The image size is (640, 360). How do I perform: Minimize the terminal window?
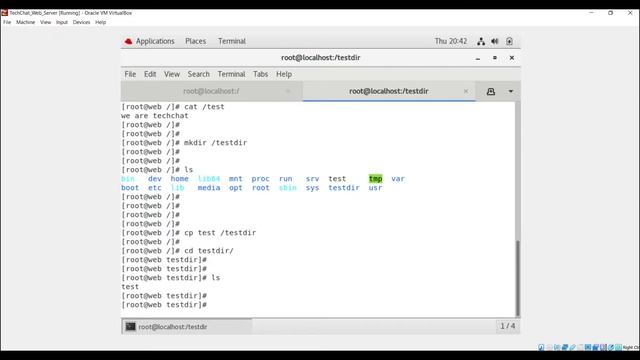pos(478,58)
